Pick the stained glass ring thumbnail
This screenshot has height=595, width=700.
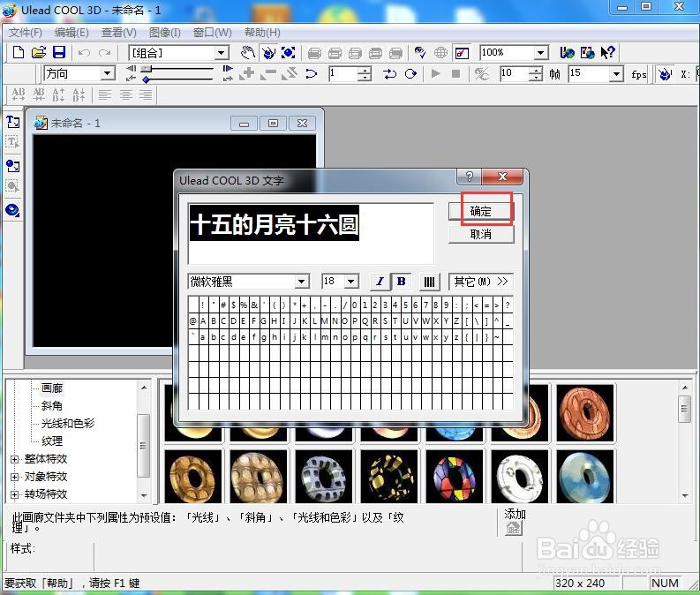coord(455,477)
